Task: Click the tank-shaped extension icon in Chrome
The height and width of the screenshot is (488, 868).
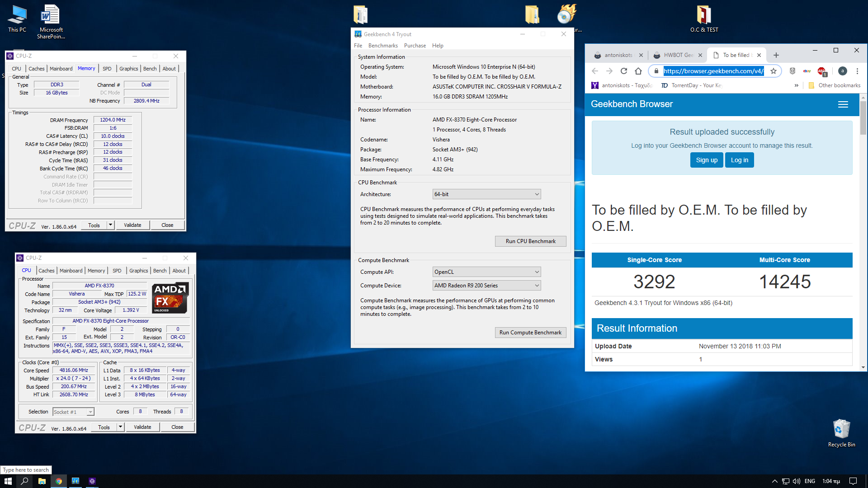Action: point(793,71)
